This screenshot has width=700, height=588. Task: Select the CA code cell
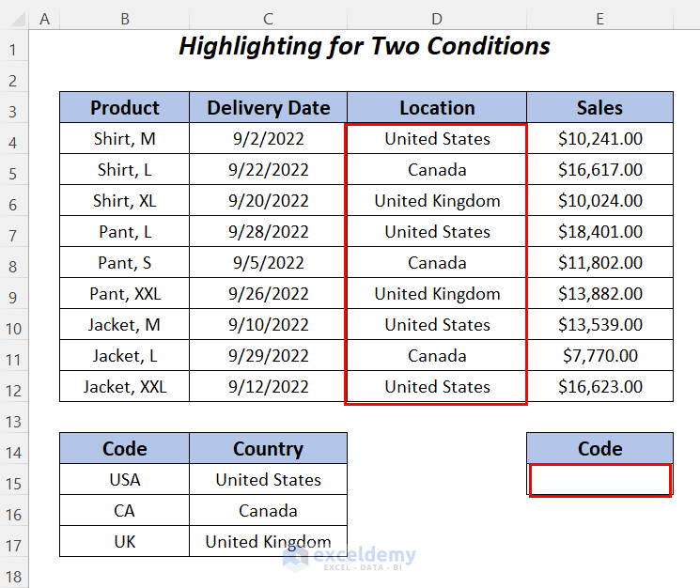124,511
